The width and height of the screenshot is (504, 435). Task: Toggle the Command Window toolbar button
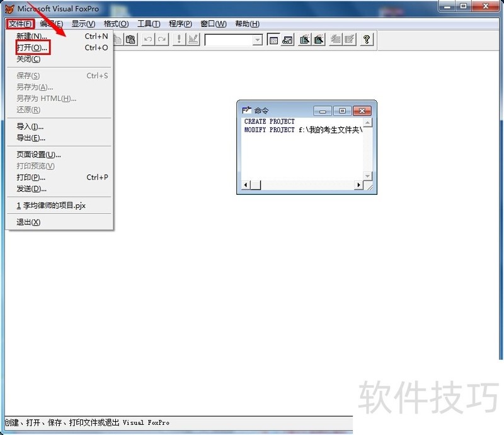273,40
